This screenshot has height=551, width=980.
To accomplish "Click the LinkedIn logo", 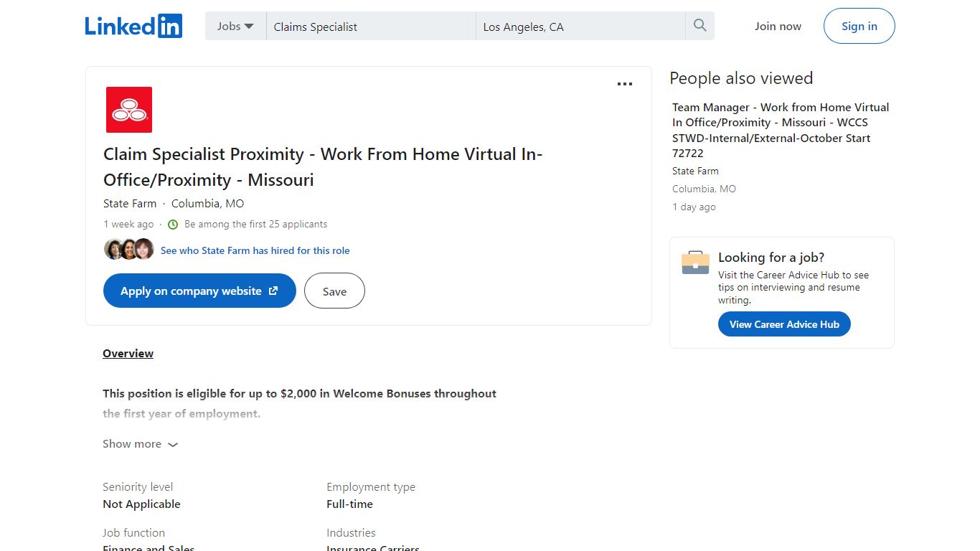I will pos(133,26).
